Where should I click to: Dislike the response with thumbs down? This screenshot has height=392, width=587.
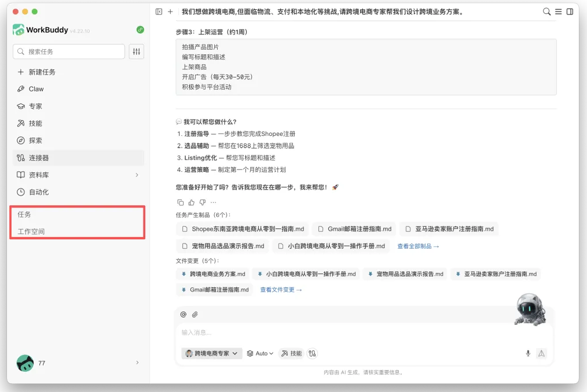[x=203, y=202]
